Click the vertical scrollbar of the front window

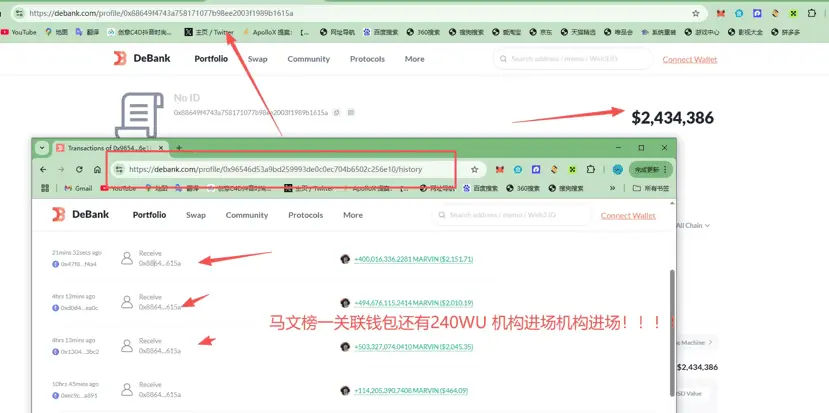point(672,331)
